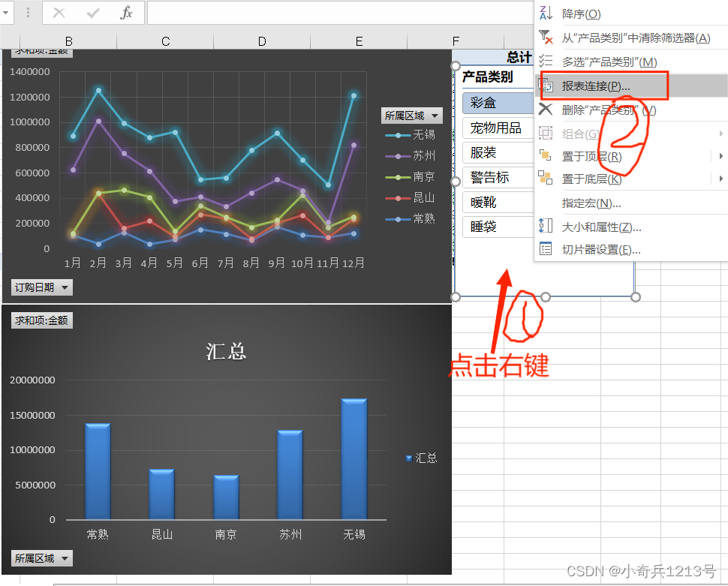Expand the 置于顶层 submenu arrow

(720, 156)
